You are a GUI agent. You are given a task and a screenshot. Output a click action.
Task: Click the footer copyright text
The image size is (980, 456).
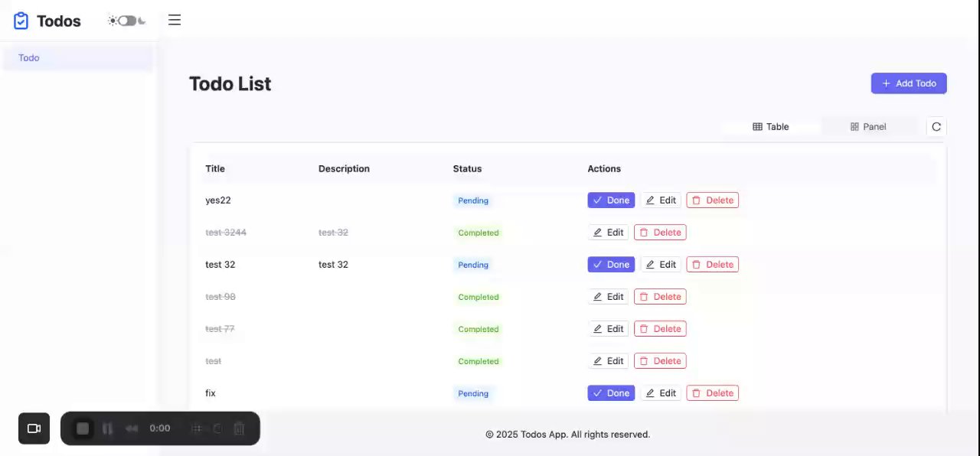(x=567, y=435)
